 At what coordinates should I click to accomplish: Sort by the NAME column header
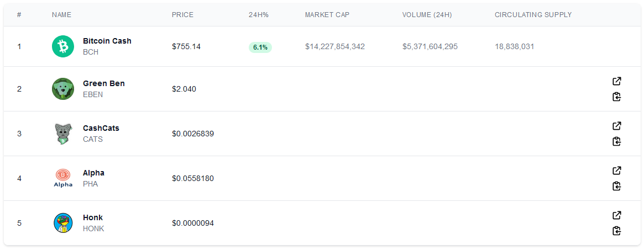coord(61,15)
